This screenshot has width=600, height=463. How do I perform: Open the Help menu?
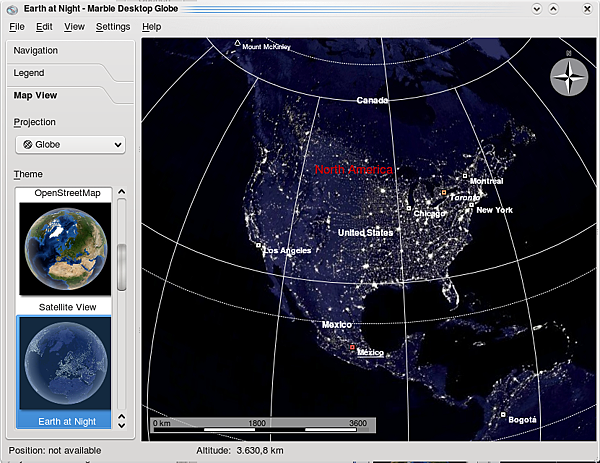tap(152, 27)
